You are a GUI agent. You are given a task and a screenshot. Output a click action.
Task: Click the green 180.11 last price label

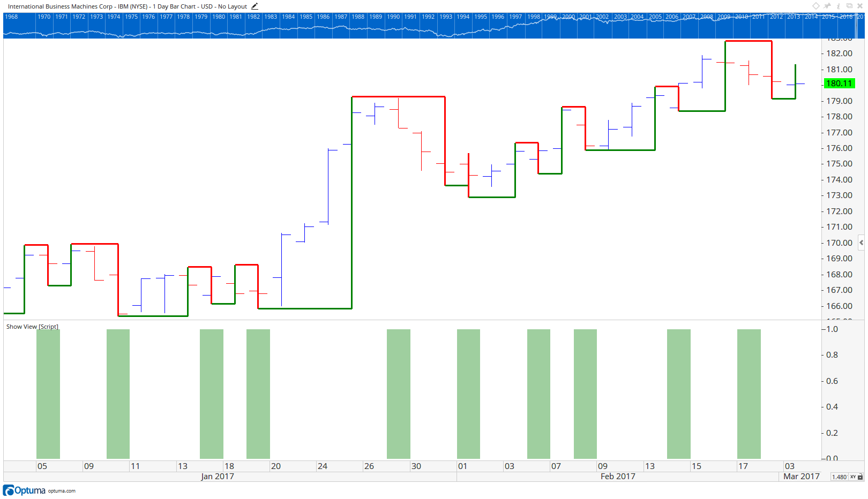point(839,84)
